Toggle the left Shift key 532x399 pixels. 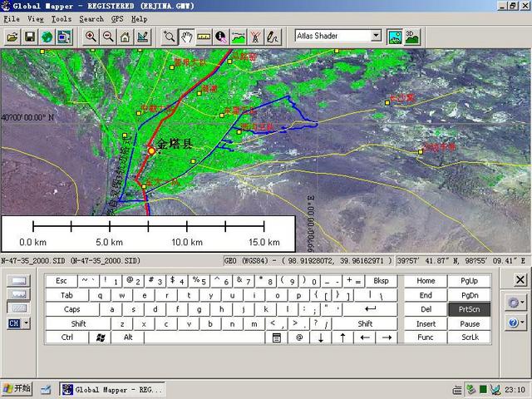tap(78, 323)
